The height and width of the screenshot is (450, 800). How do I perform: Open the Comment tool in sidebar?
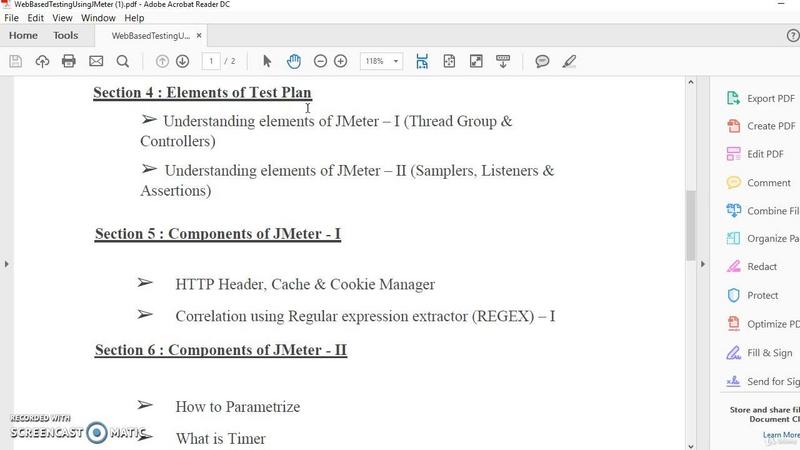pos(758,183)
